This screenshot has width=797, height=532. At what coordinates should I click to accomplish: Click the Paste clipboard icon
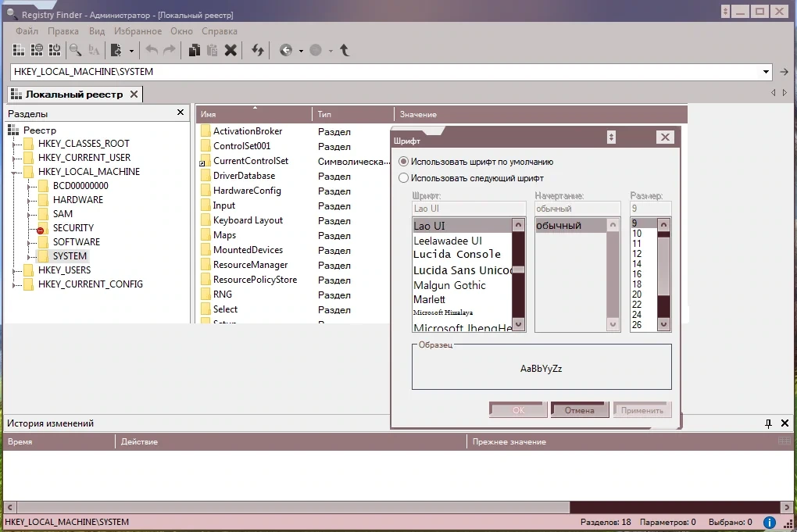pyautogui.click(x=212, y=50)
